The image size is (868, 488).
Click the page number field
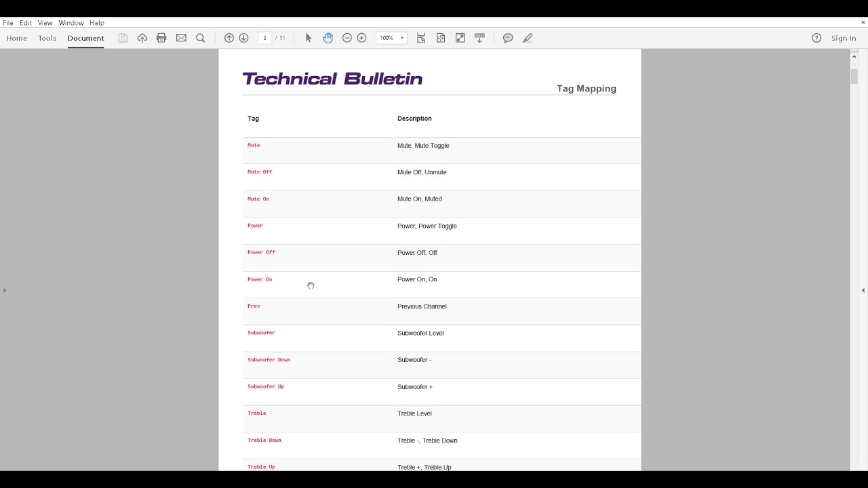click(x=264, y=38)
